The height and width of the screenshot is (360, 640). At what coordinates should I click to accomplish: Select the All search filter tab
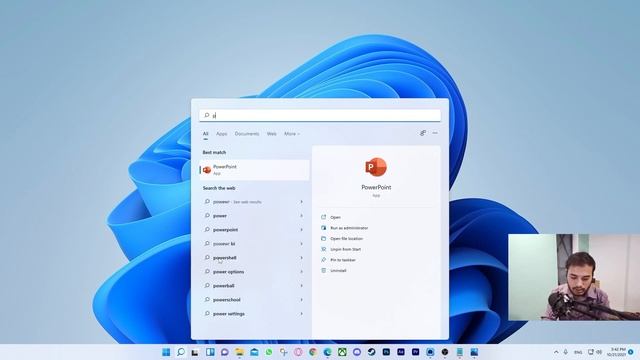click(206, 134)
